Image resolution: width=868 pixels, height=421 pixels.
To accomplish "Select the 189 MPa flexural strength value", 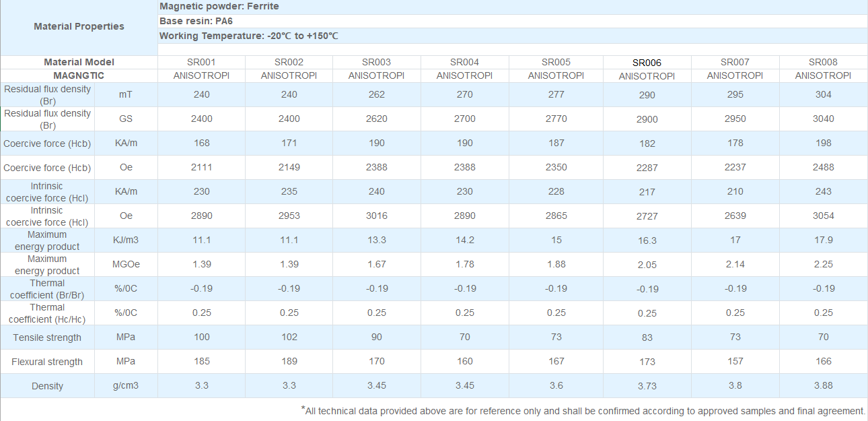I will coord(289,361).
